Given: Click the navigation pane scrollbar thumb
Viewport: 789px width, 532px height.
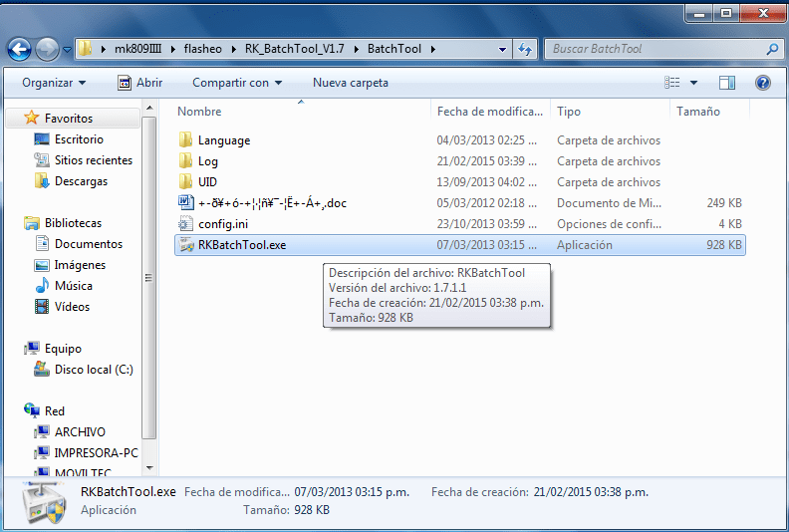Looking at the screenshot, I should (149, 277).
